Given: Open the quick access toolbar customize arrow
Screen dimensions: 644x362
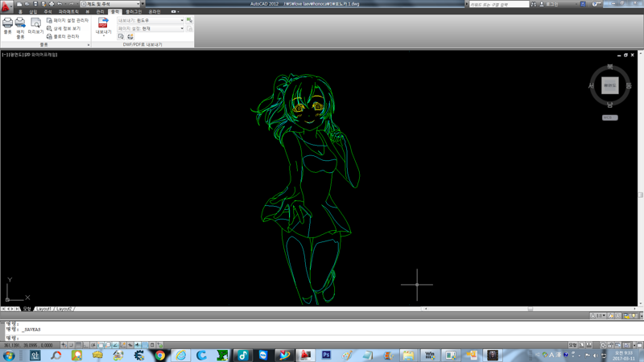Looking at the screenshot, I should pos(143,4).
